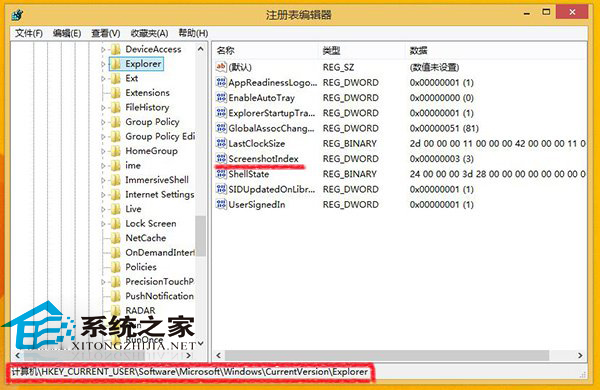Open the 收藏夹(A) menu
The image size is (600, 390).
point(149,33)
